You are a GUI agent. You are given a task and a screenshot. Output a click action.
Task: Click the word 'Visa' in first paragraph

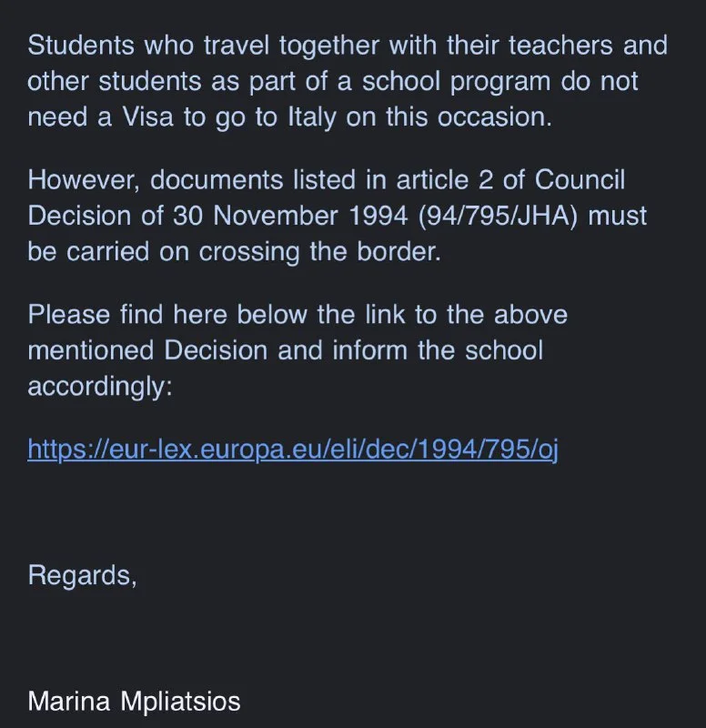[x=148, y=117]
